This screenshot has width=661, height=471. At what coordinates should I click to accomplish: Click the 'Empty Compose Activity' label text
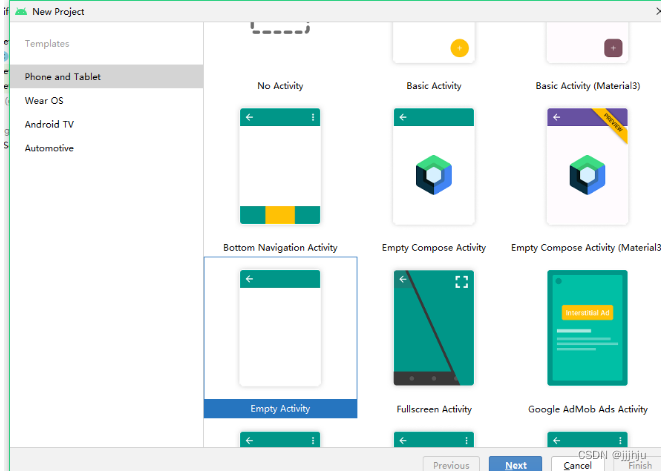click(434, 248)
